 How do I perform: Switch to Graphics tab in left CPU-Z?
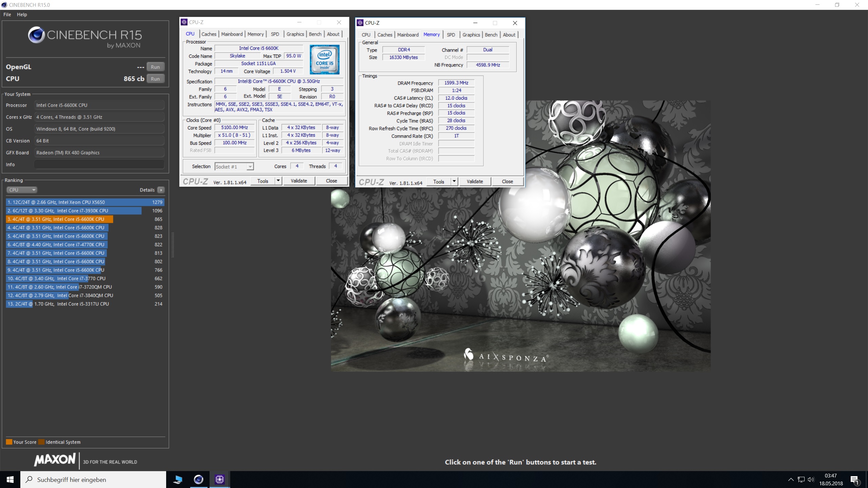click(295, 34)
